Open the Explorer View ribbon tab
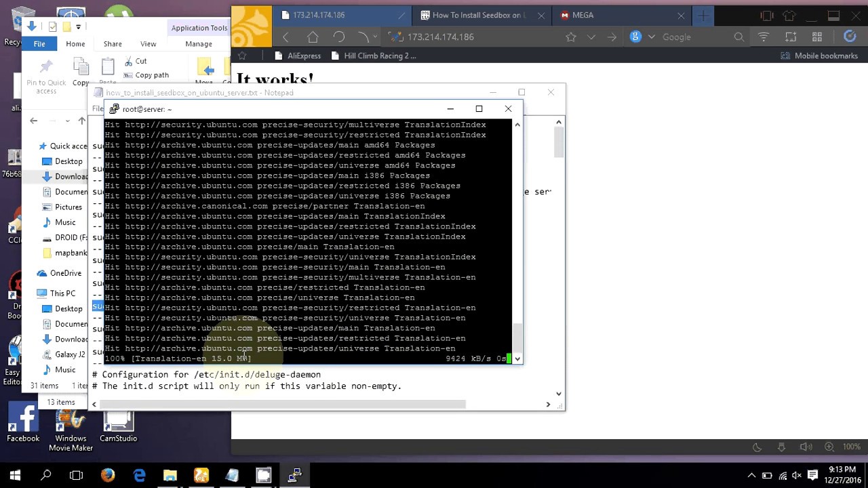This screenshot has height=488, width=868. click(x=148, y=44)
